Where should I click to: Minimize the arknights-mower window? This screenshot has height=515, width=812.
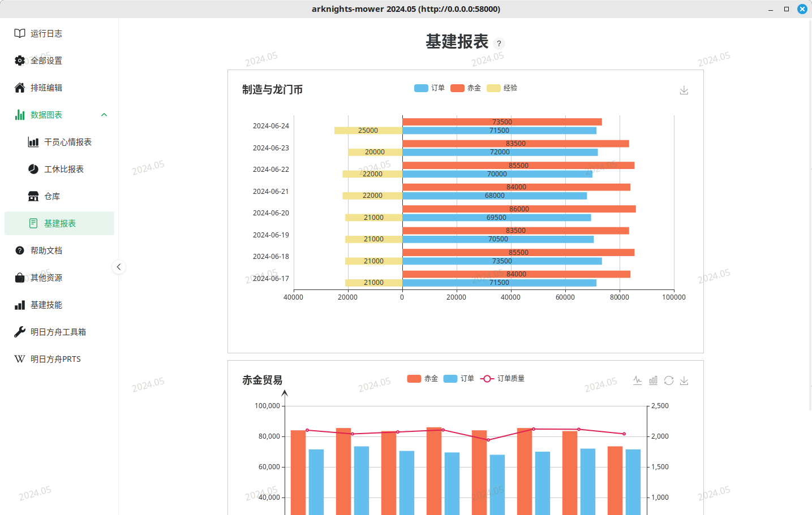[771, 9]
